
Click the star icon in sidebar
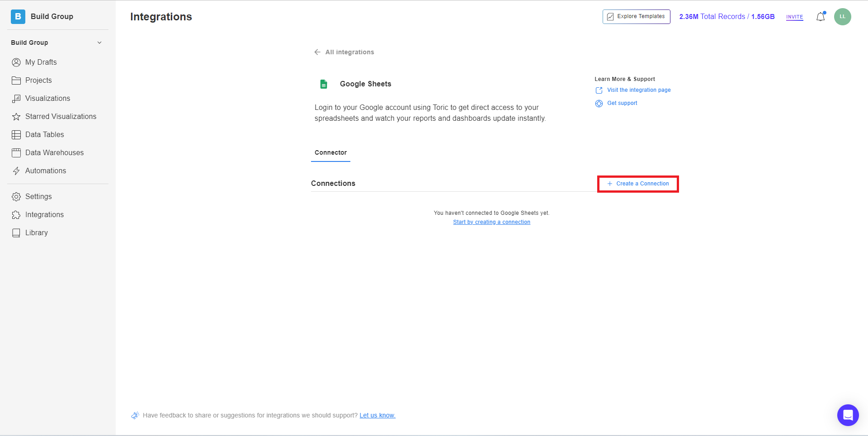16,116
